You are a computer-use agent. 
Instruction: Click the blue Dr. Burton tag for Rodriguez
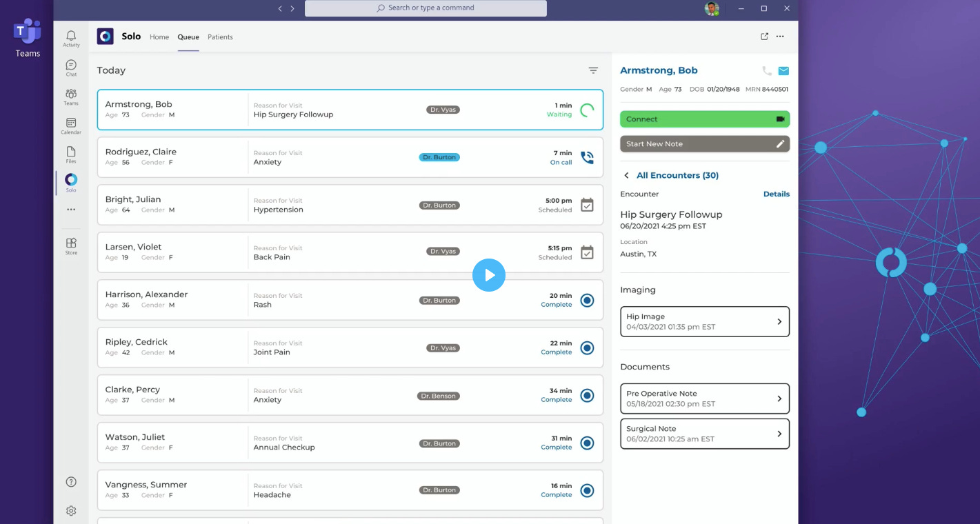(439, 157)
